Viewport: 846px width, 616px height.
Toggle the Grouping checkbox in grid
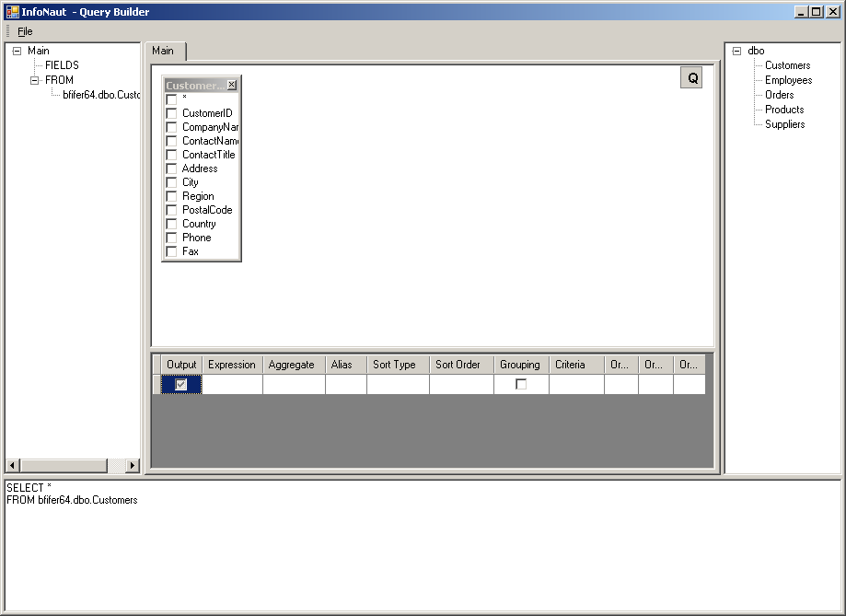tap(521, 384)
